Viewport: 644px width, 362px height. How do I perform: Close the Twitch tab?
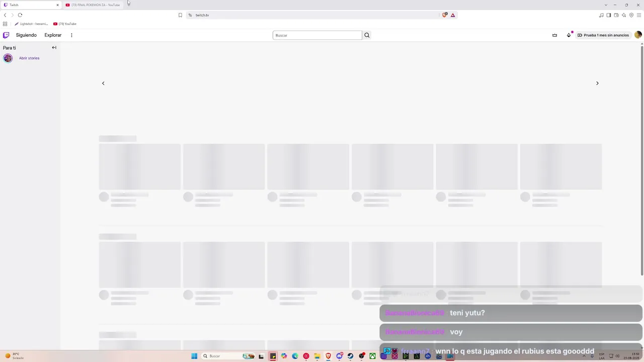pos(57,5)
